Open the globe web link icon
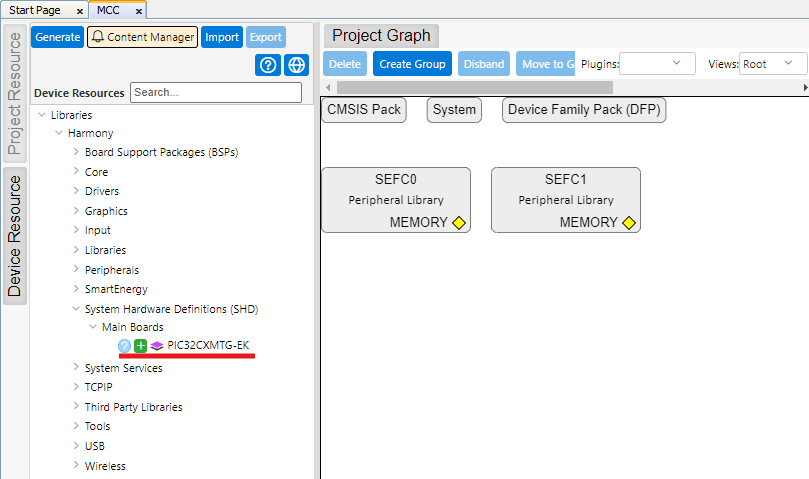 point(295,66)
